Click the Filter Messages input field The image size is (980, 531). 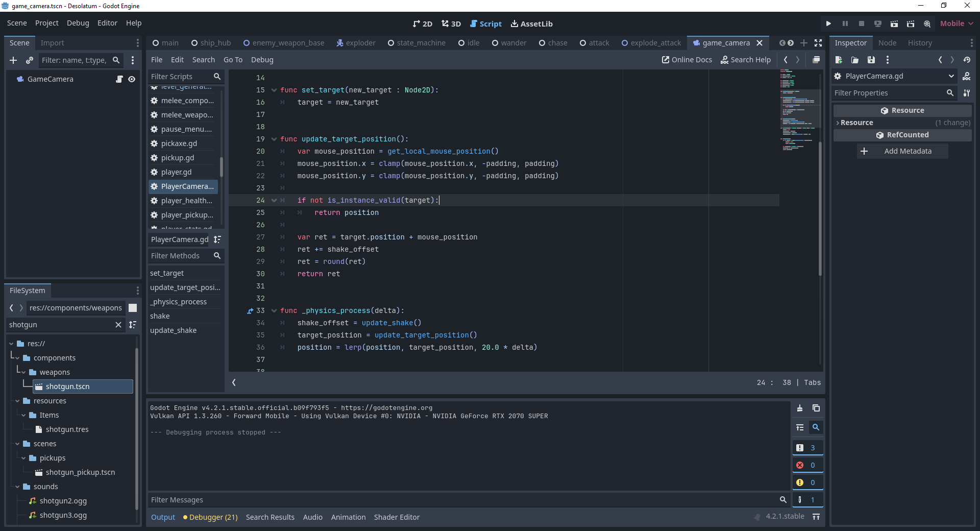point(462,500)
